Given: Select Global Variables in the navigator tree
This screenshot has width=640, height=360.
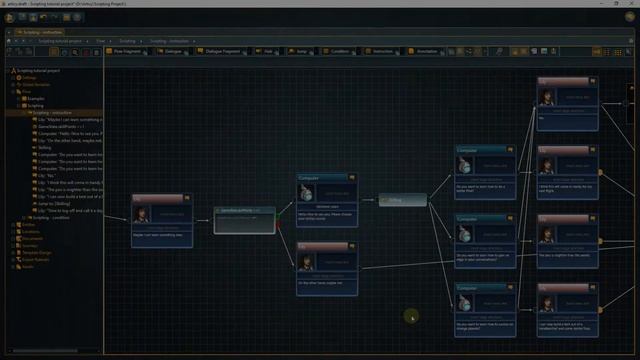Looking at the screenshot, I should tap(36, 84).
